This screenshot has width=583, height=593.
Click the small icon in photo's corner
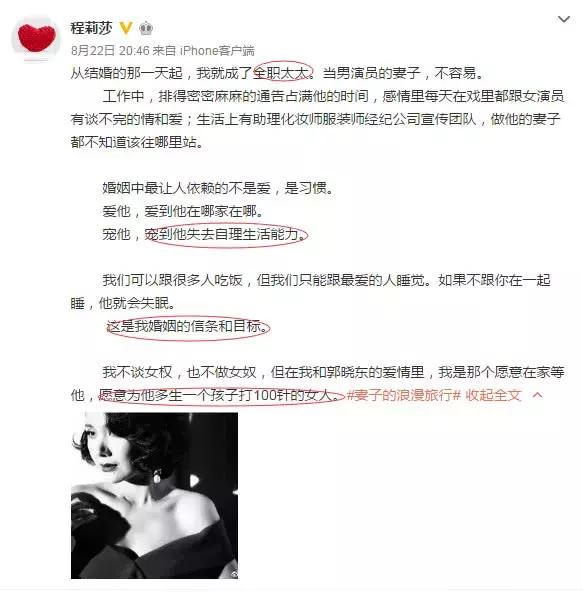[x=234, y=574]
